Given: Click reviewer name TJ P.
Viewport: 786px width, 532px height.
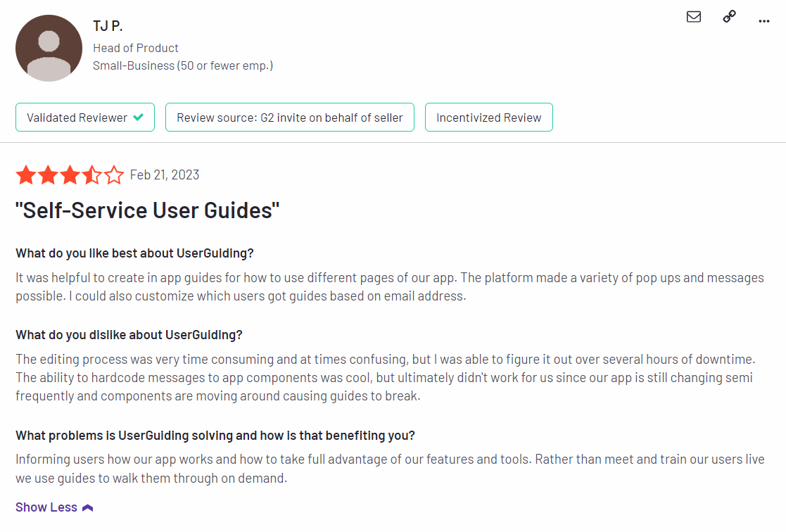Looking at the screenshot, I should (x=108, y=26).
